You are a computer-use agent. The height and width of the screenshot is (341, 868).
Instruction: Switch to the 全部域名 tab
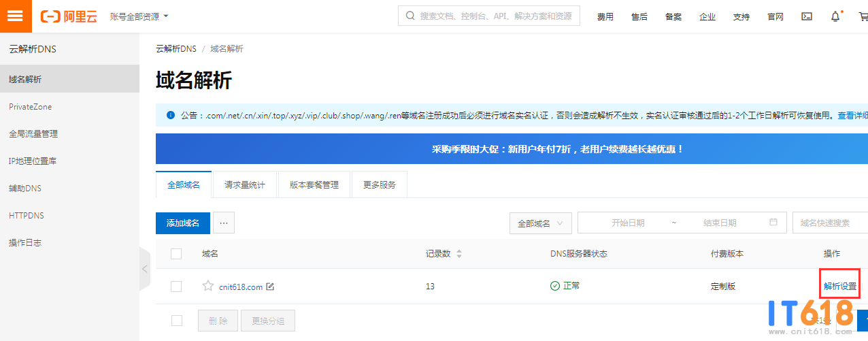click(x=184, y=184)
